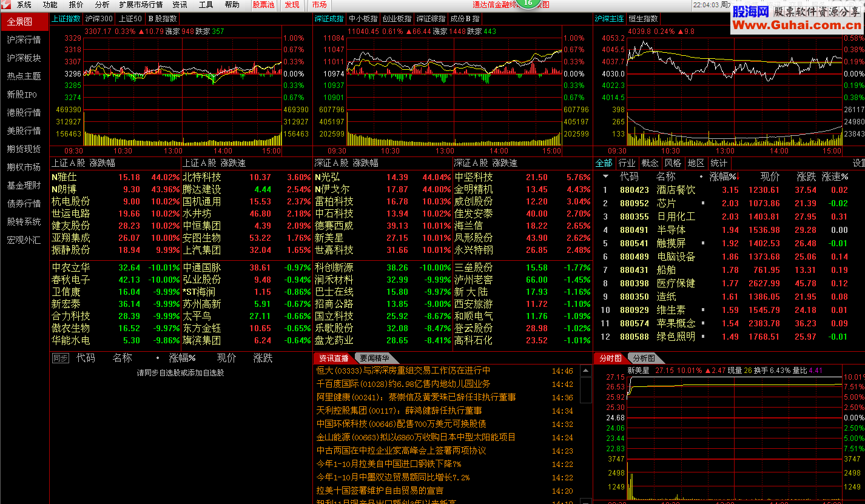Click the 上证A股 涨跌幅 list header
This screenshot has width=865, height=504.
pos(83,163)
